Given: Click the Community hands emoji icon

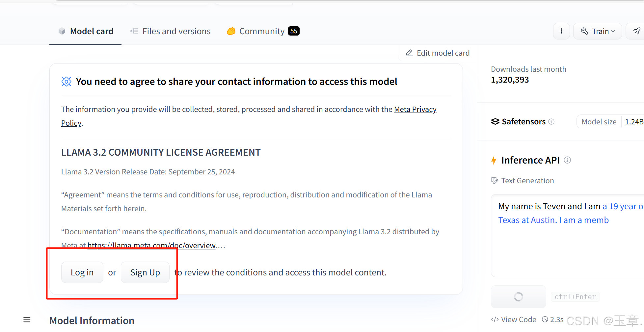Looking at the screenshot, I should 231,31.
